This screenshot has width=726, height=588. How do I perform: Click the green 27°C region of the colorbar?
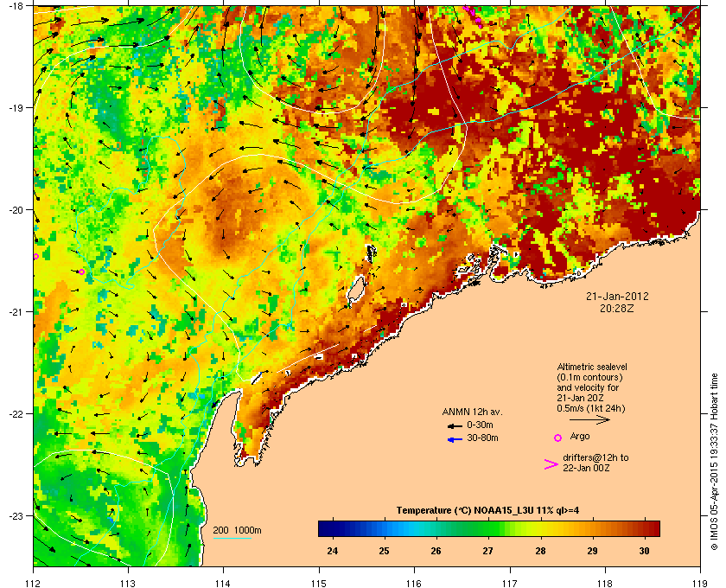(x=487, y=528)
